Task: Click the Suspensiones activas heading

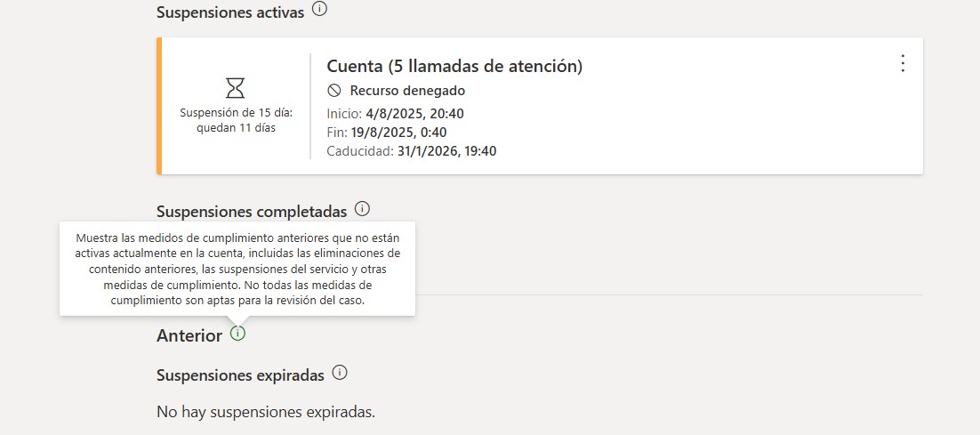Action: (x=229, y=12)
